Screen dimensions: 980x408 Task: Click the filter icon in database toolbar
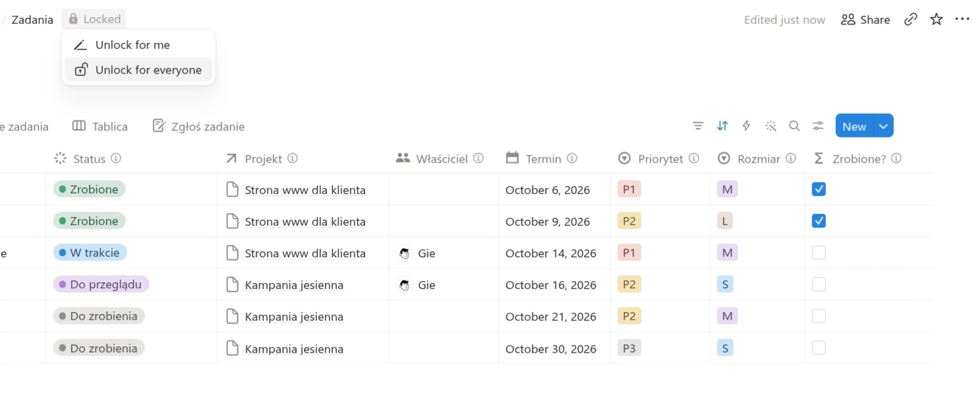coord(698,126)
